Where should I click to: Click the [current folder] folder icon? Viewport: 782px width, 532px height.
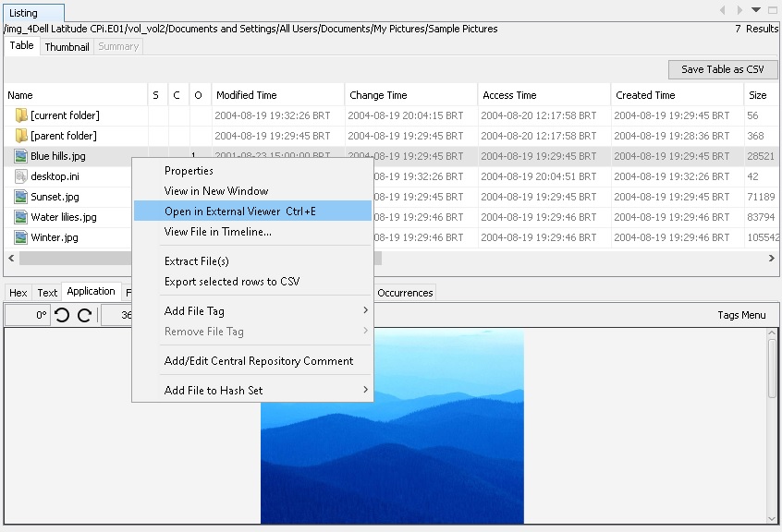[x=21, y=115]
